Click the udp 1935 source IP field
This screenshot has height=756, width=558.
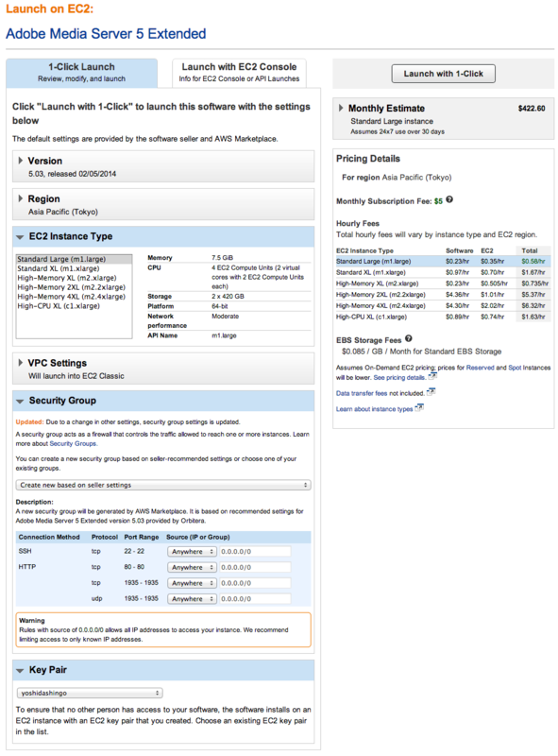255,599
